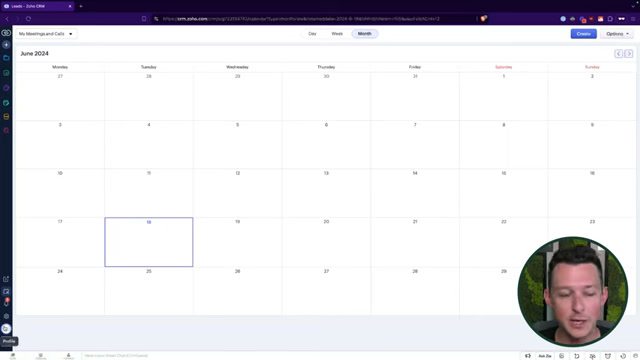Expand My Meetings and Calls dropdown
640x360 pixels.
coord(46,34)
